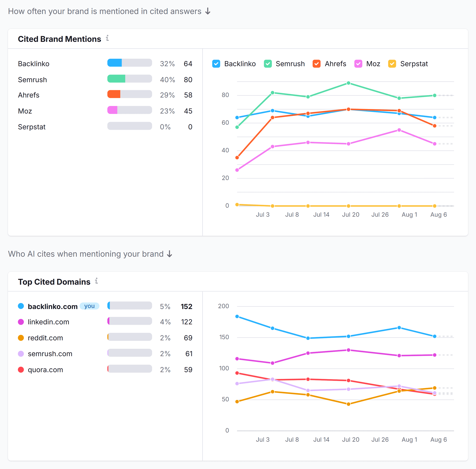Click the orange dot beside reddit.com
Screen dimensions: 476x469
tap(21, 338)
